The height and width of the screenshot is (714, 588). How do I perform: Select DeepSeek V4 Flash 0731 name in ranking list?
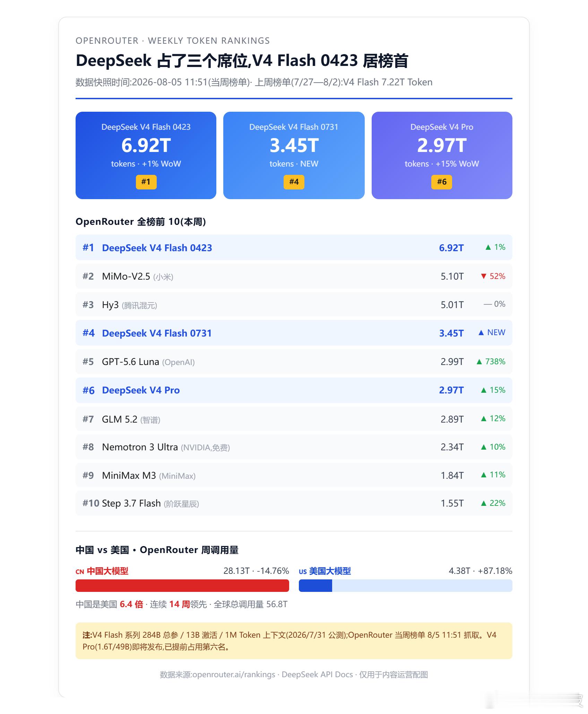157,333
